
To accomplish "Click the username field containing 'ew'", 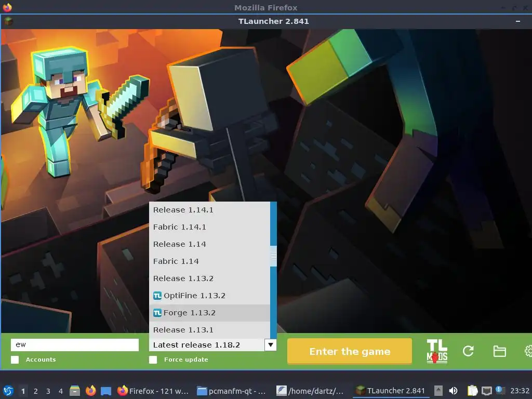I will click(x=75, y=345).
